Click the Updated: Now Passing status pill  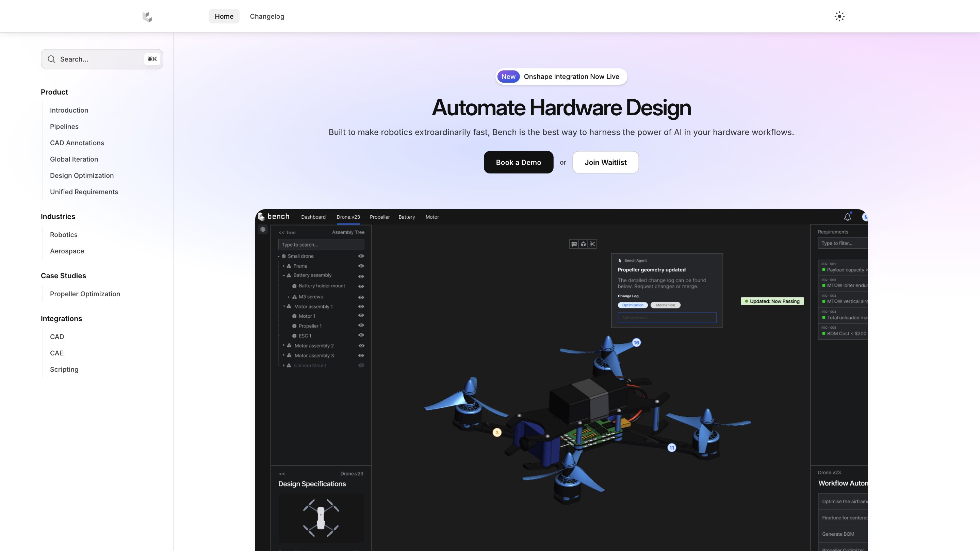coord(772,301)
